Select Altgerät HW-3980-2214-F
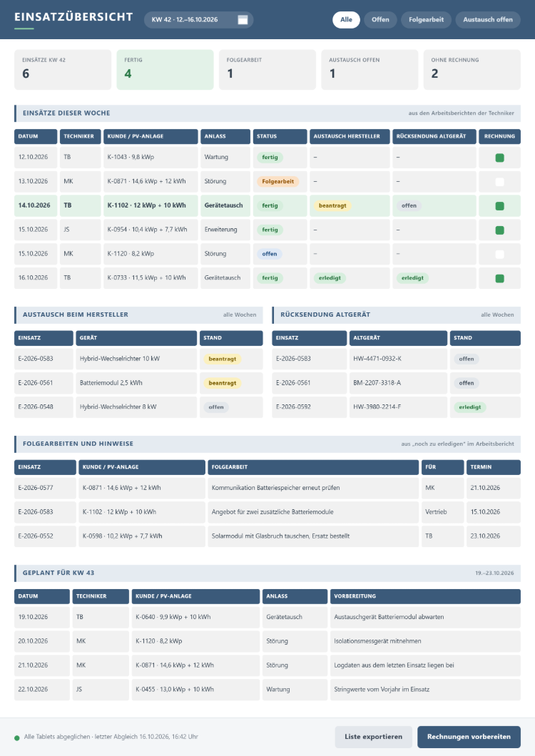Viewport: 535px width, 756px height. [x=398, y=407]
